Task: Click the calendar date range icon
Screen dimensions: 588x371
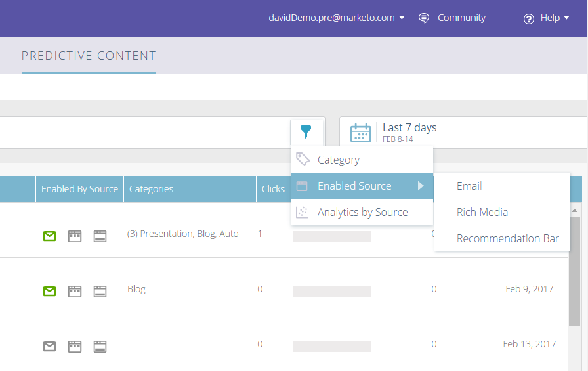Action: (x=360, y=133)
